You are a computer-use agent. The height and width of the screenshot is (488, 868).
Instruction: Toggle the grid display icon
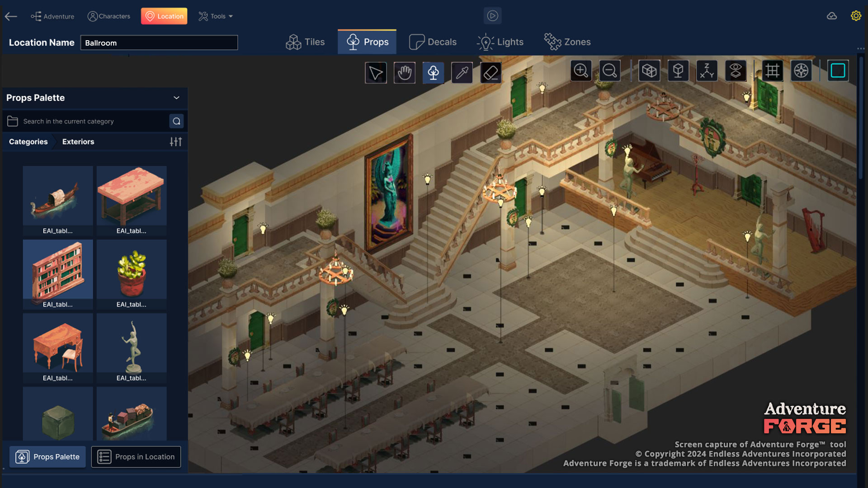point(772,70)
